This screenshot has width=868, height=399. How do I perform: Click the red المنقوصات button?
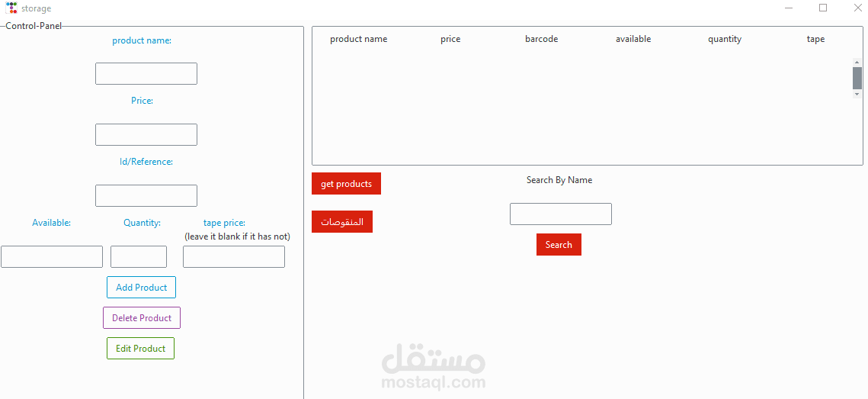pos(342,222)
